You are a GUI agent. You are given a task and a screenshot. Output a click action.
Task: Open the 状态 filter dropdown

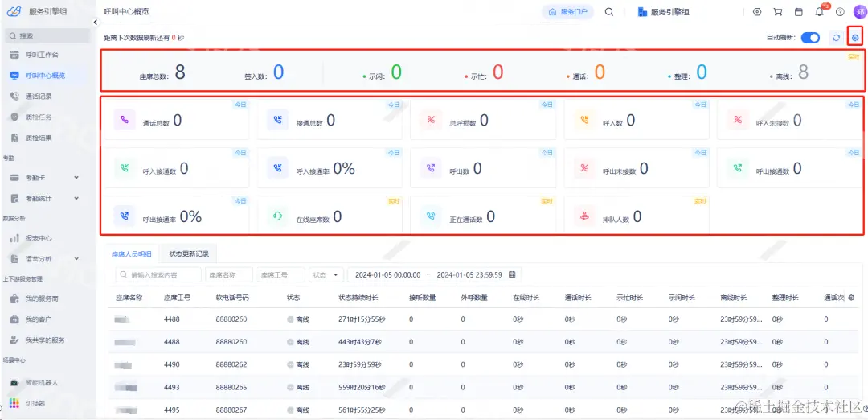coord(326,275)
